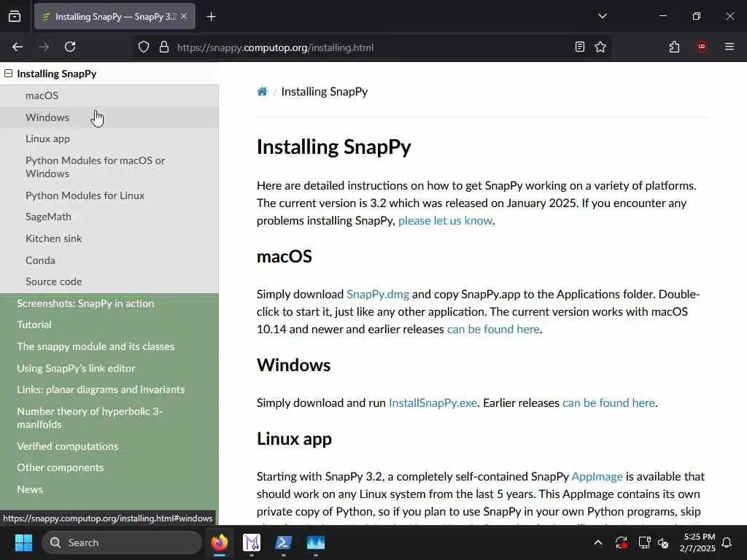
Task: Open the clock showing 5:25 PM
Action: tap(697, 542)
